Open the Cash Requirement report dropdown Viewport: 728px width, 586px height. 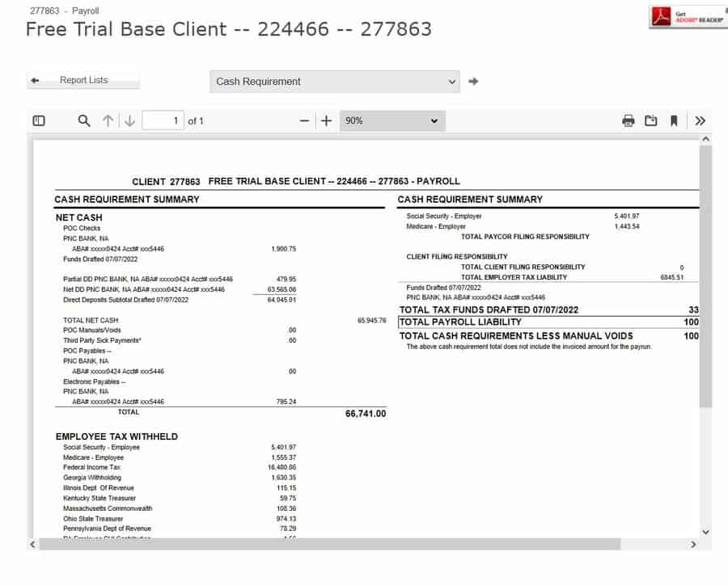335,82
